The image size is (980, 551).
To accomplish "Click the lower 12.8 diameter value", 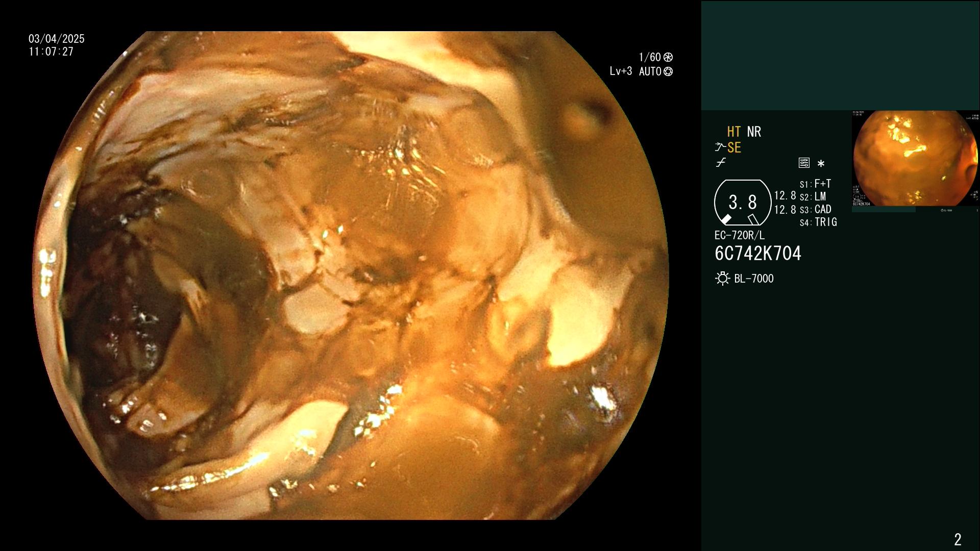I will tap(785, 209).
